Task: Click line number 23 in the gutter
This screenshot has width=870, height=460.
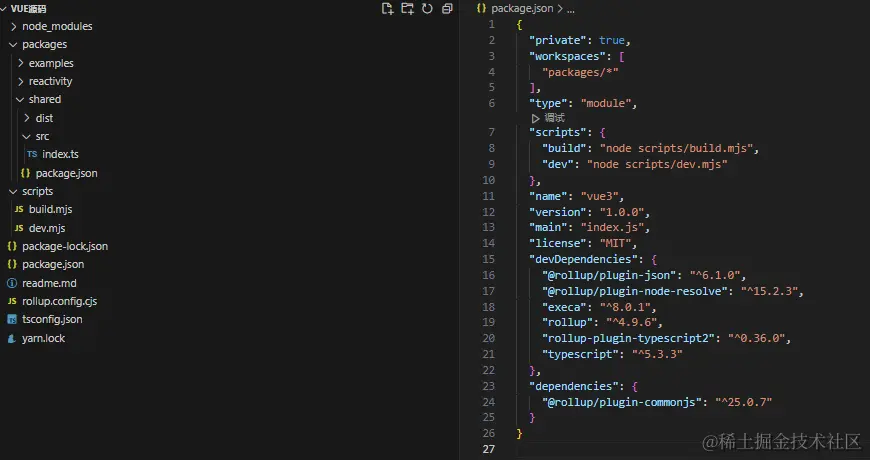Action: 488,386
